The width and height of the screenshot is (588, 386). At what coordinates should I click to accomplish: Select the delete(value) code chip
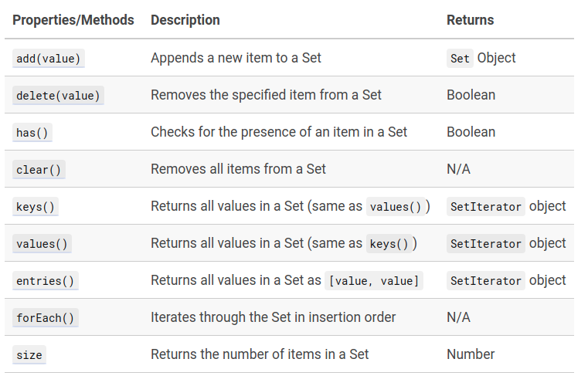(58, 96)
